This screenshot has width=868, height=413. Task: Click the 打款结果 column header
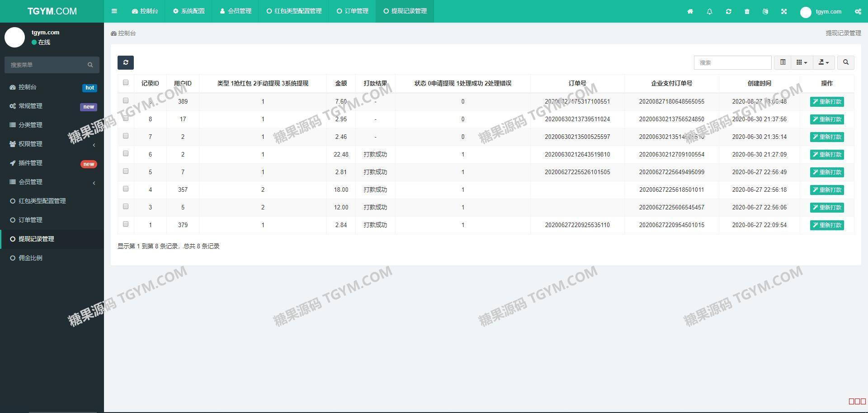tap(375, 83)
